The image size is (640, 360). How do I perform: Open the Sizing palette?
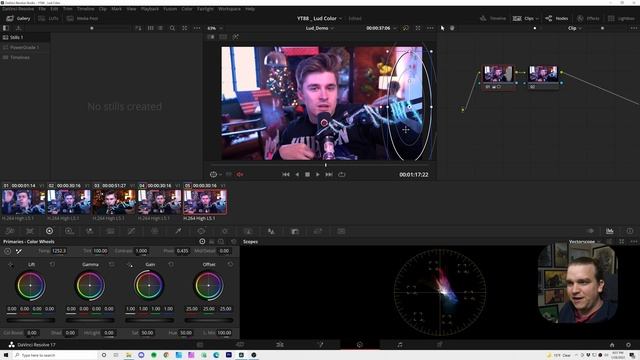(318, 231)
